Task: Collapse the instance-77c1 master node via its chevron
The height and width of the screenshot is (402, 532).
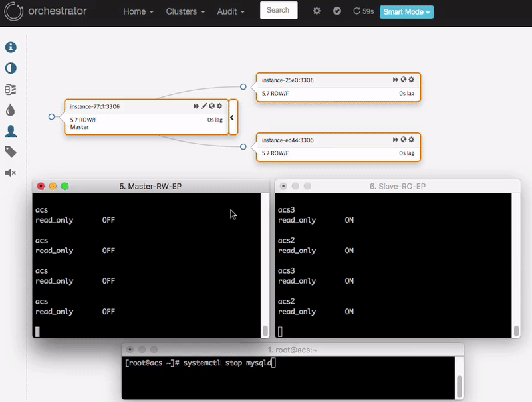Action: [x=231, y=117]
